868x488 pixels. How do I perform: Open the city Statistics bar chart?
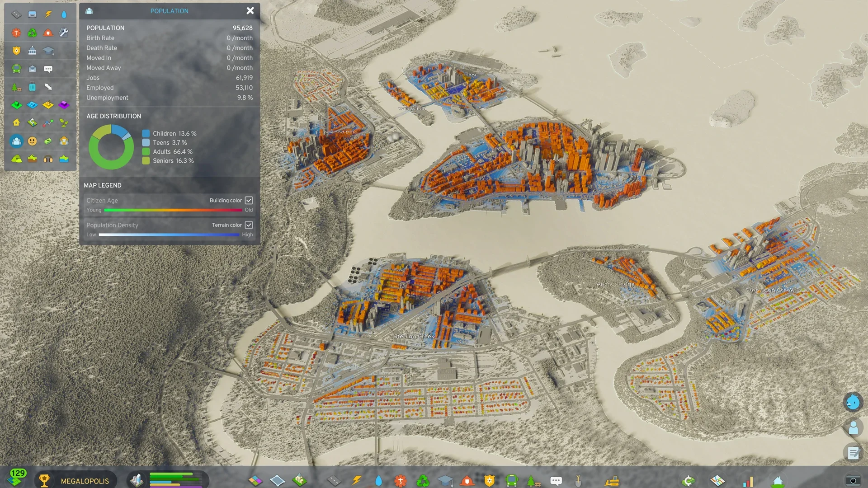(x=748, y=480)
